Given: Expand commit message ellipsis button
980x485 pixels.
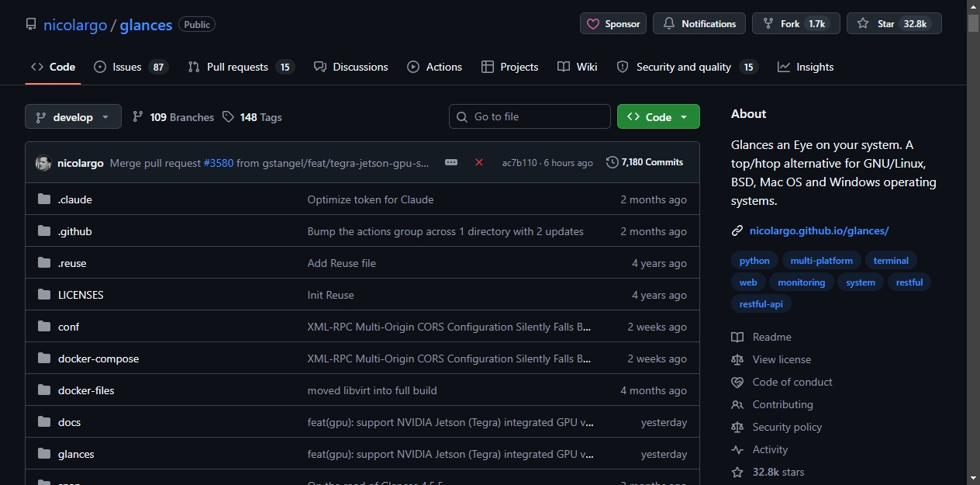Looking at the screenshot, I should click(451, 162).
